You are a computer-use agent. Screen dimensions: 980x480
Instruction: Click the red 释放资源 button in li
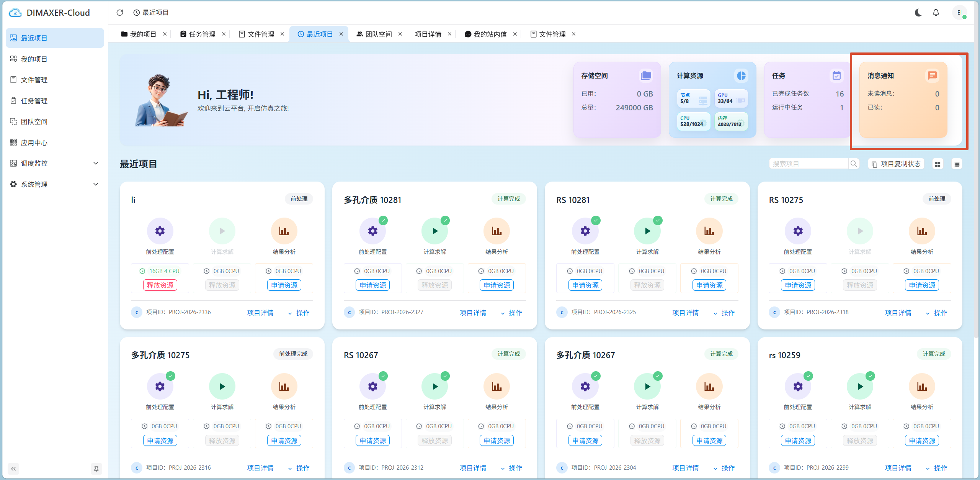tap(160, 285)
